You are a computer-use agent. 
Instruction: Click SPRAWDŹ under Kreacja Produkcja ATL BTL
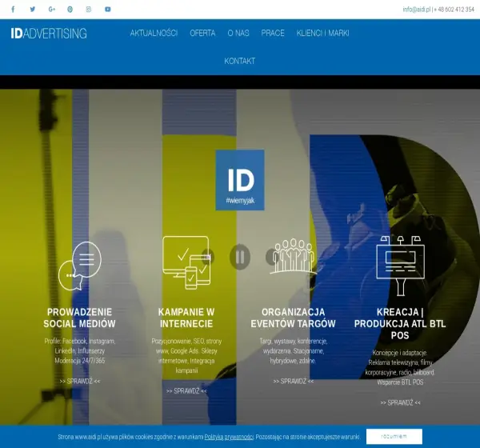click(x=400, y=402)
